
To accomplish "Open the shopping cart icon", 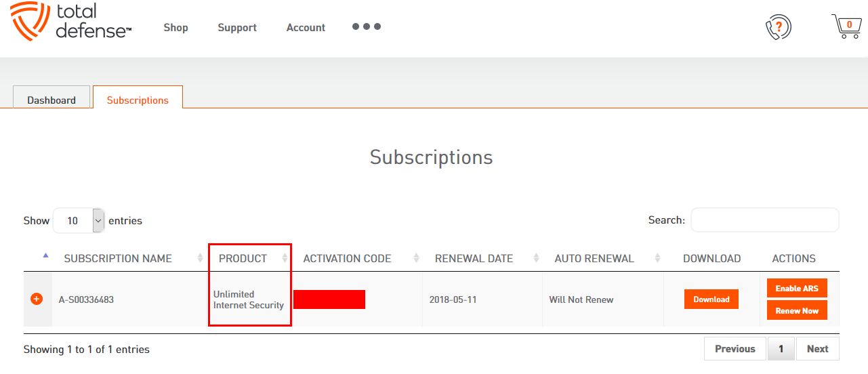I will pyautogui.click(x=846, y=26).
